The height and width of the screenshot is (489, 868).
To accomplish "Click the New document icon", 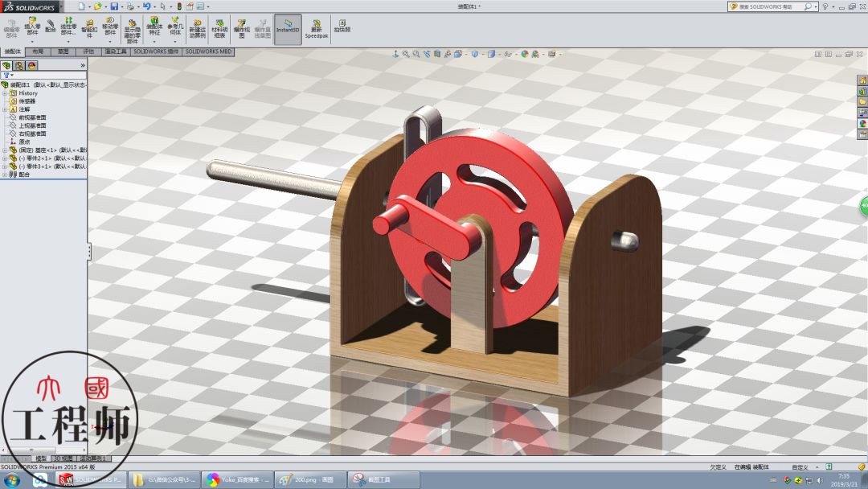I will [x=81, y=6].
